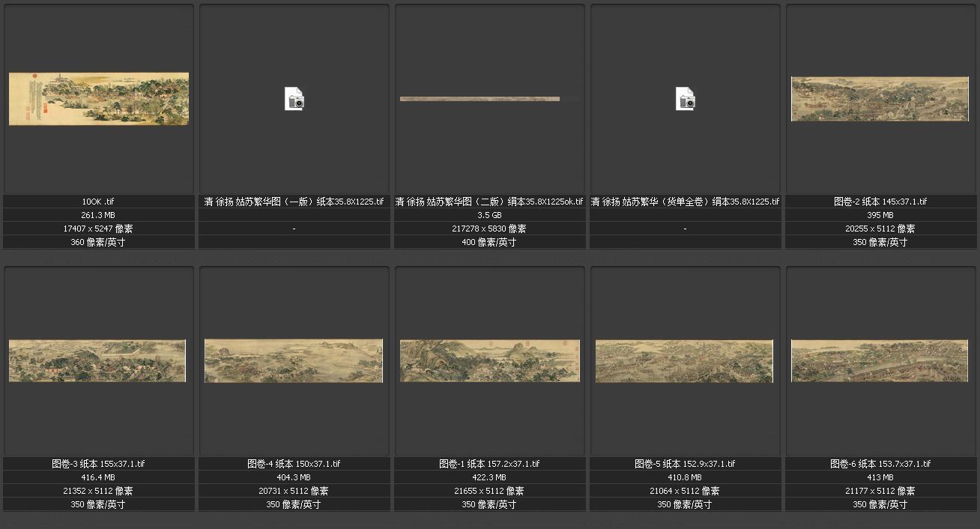Click the 360 像素/英寸 resolution label
This screenshot has width=980, height=529.
click(x=98, y=242)
